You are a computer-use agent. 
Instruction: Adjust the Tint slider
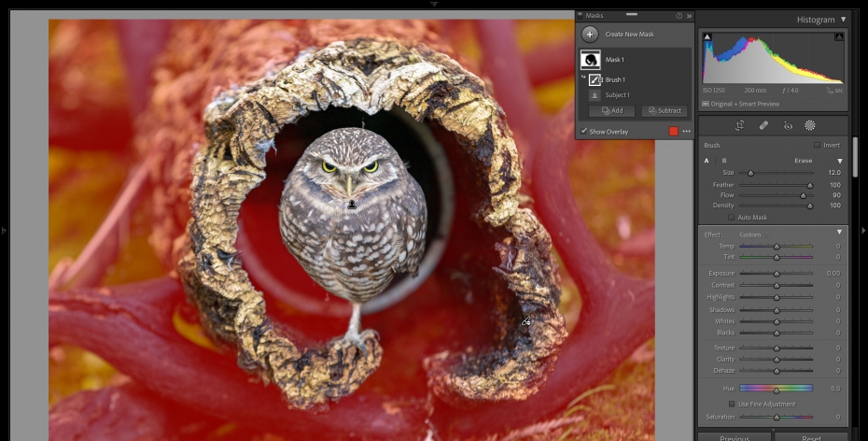coord(777,257)
